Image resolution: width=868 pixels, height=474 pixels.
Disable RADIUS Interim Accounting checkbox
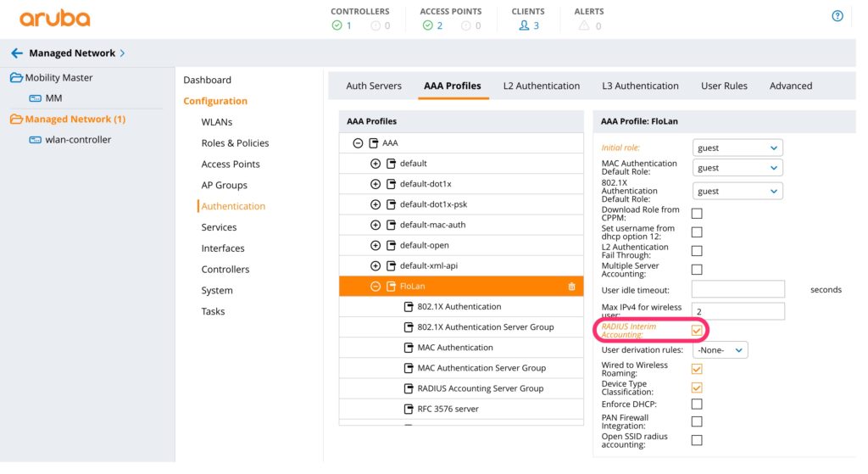(x=697, y=330)
